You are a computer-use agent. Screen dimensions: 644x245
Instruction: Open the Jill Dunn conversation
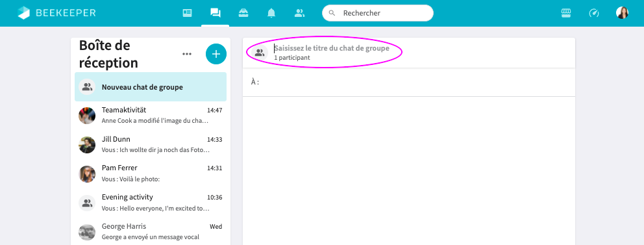151,145
